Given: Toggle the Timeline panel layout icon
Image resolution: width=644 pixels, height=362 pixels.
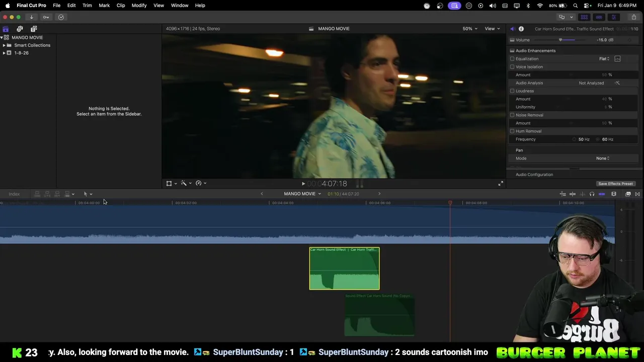Looking at the screenshot, I should tap(599, 17).
